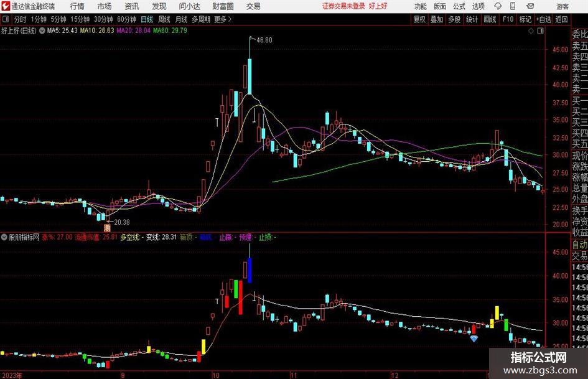This screenshot has height=379, width=588.
Task: Click the 复权 button
Action: pos(419,19)
